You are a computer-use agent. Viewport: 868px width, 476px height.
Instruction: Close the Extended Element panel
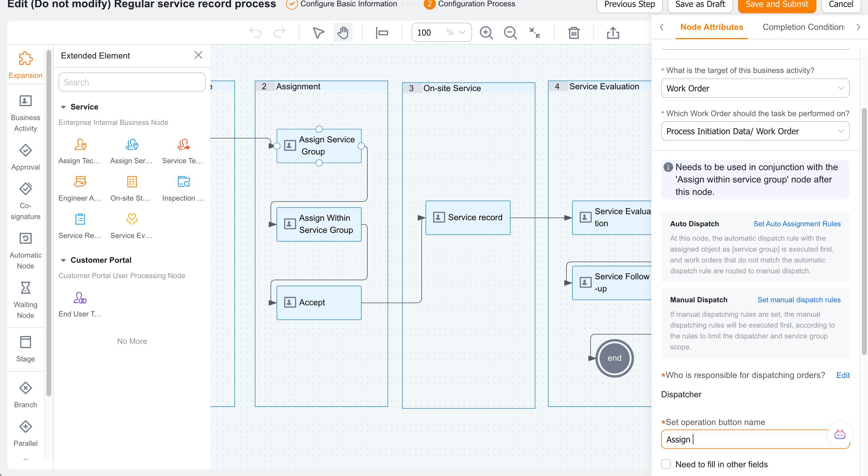coord(198,55)
